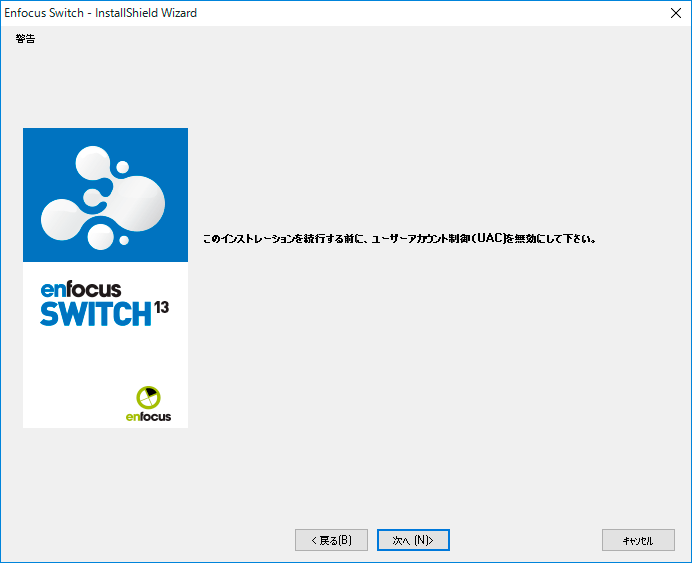Click the Enfocus Switch 13 banner image
The width and height of the screenshot is (692, 563).
click(x=105, y=278)
